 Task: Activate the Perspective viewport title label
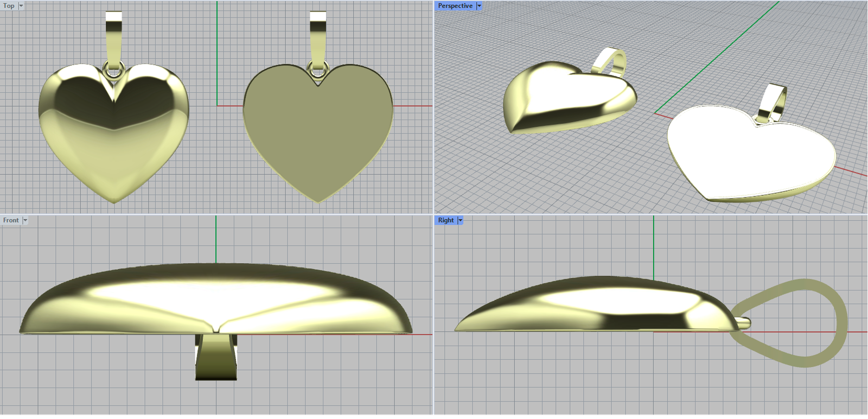click(455, 6)
